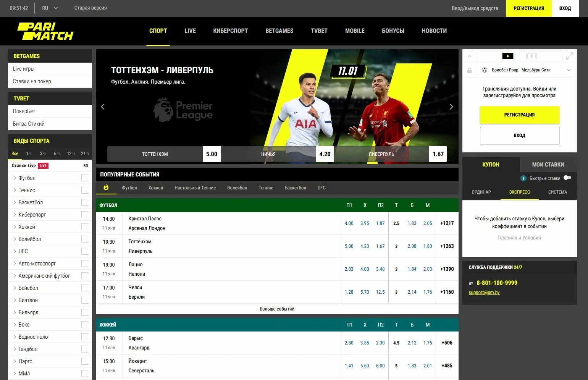Toggle Быстрые ставки switch
588x380 pixels.
[567, 178]
